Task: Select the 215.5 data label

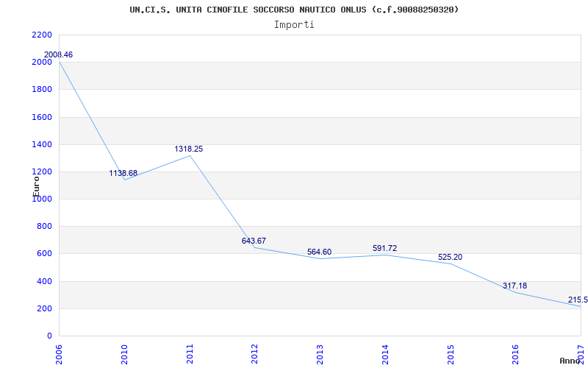Action: pos(578,300)
